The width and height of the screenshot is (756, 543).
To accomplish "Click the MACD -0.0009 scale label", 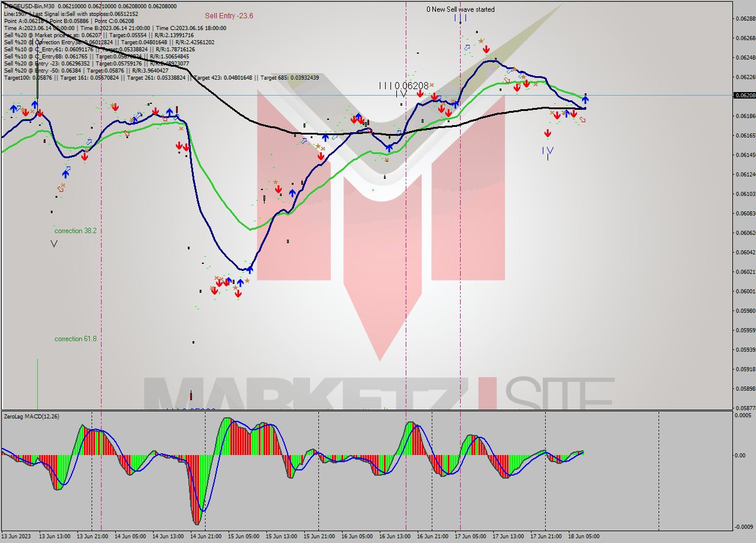I will tap(743, 526).
